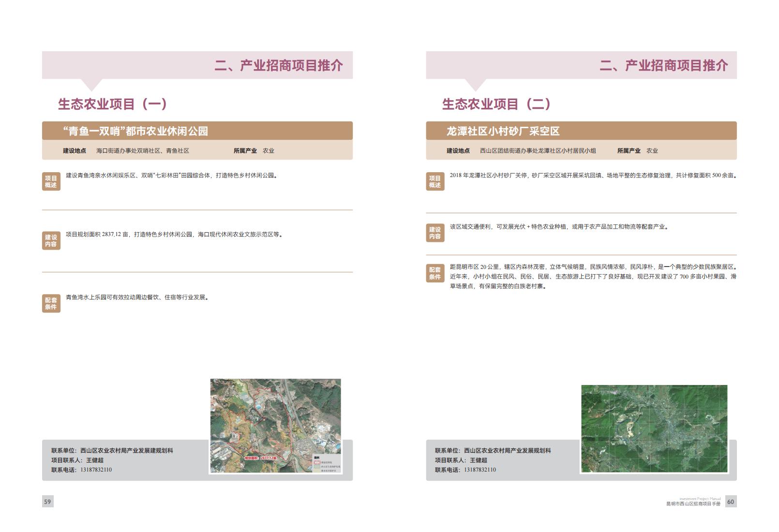Select the text 海口街道办事处双哨社区、青鱼社区
Image resolution: width=779 pixels, height=532 pixels.
pyautogui.click(x=143, y=151)
